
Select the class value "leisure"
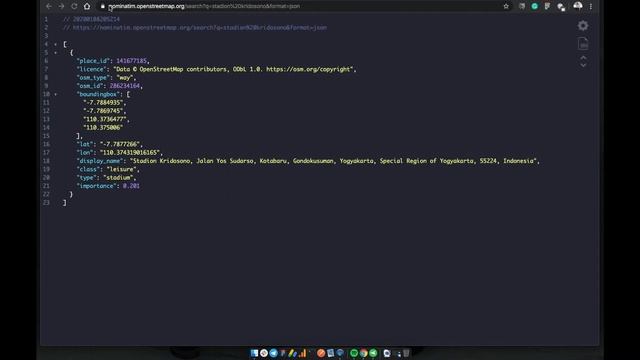[122, 169]
